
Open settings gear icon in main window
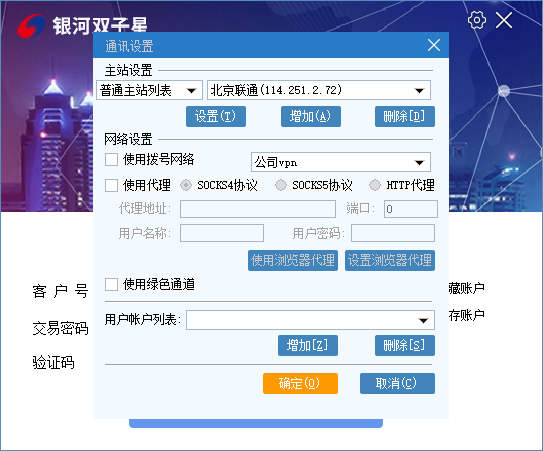[x=477, y=20]
